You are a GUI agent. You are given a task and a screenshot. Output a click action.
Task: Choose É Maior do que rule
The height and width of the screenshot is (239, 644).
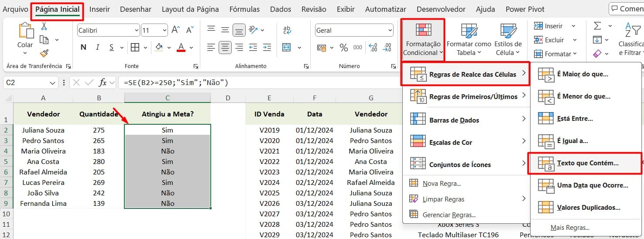585,74
